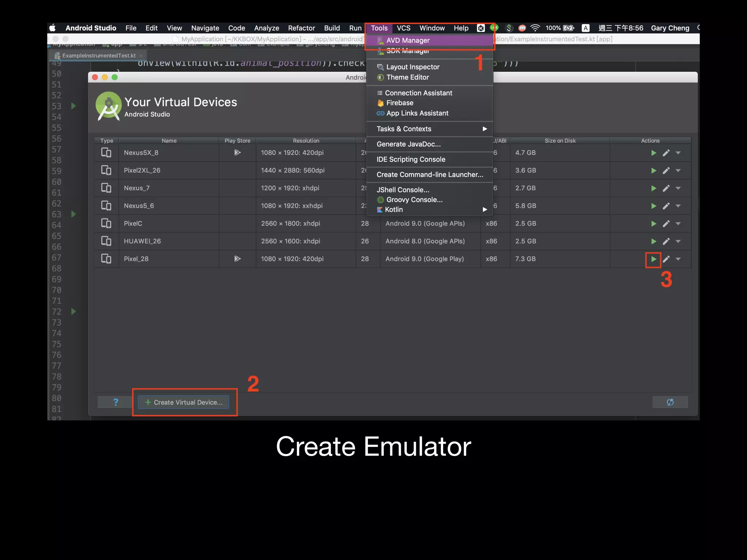This screenshot has width=747, height=560.
Task: Open Groovy Console... menu item
Action: pos(430,199)
